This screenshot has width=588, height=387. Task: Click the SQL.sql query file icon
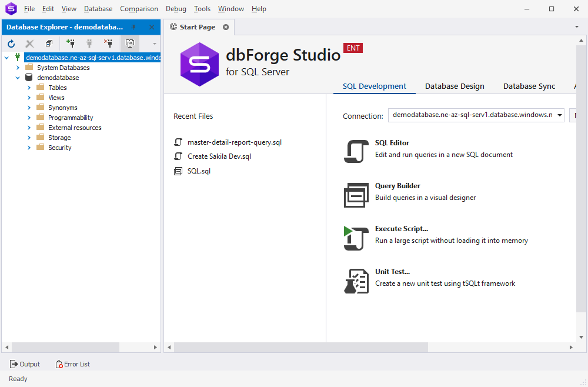pos(178,171)
